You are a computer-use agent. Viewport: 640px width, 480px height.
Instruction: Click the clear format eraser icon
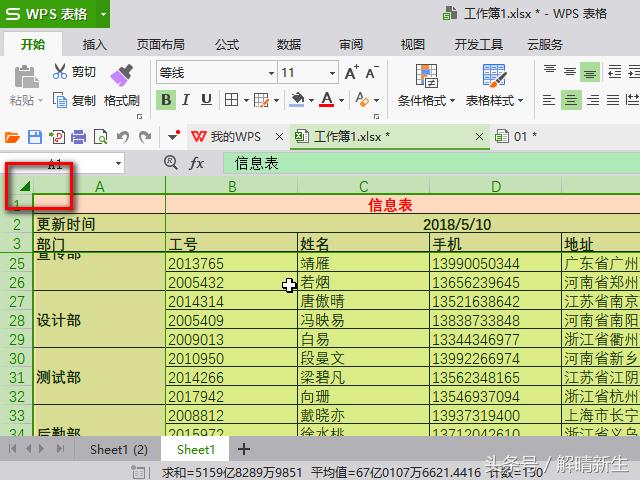[x=362, y=99]
